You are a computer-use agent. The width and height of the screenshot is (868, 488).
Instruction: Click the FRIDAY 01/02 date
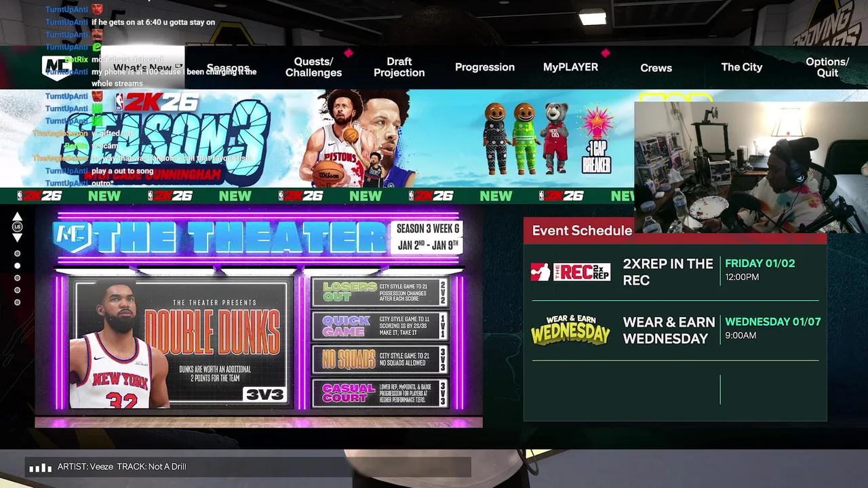(760, 263)
